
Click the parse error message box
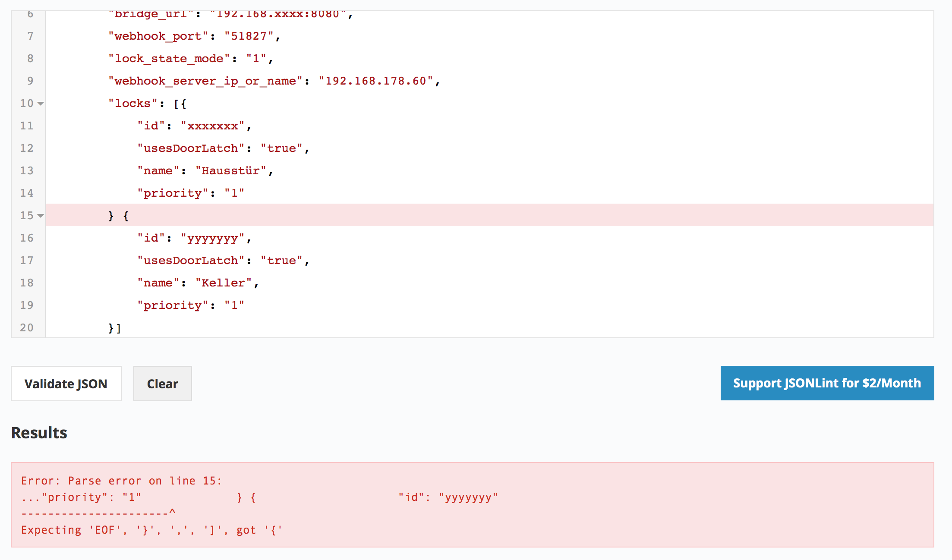[x=472, y=505]
